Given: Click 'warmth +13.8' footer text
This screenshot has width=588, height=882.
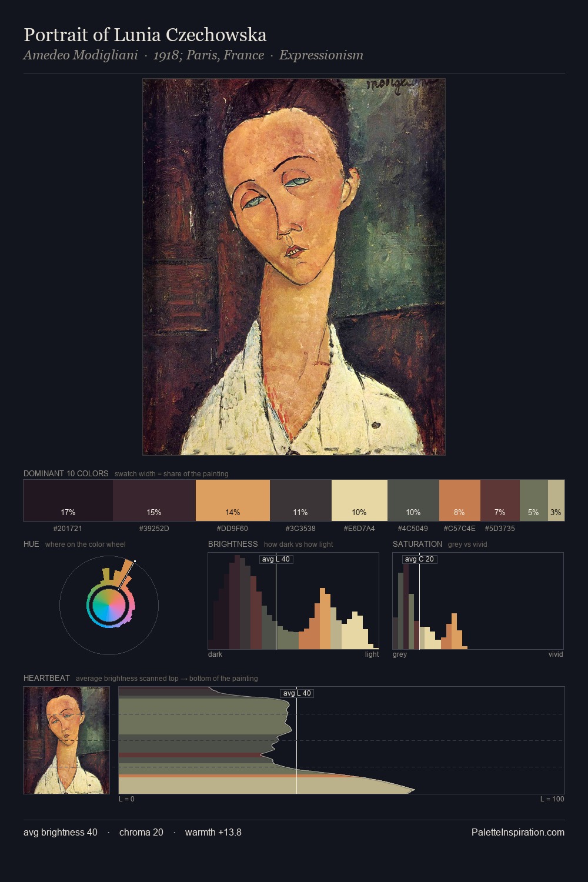Looking at the screenshot, I should point(213,832).
